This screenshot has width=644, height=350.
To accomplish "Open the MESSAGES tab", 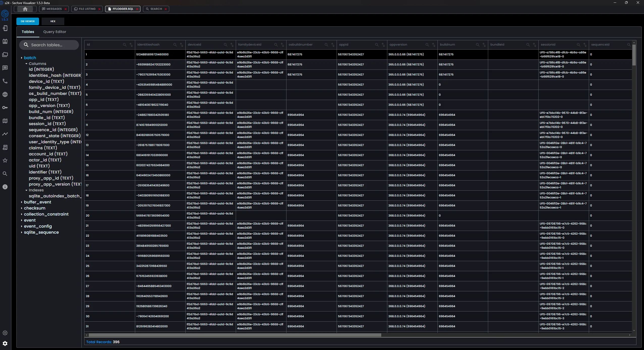I will [54, 9].
